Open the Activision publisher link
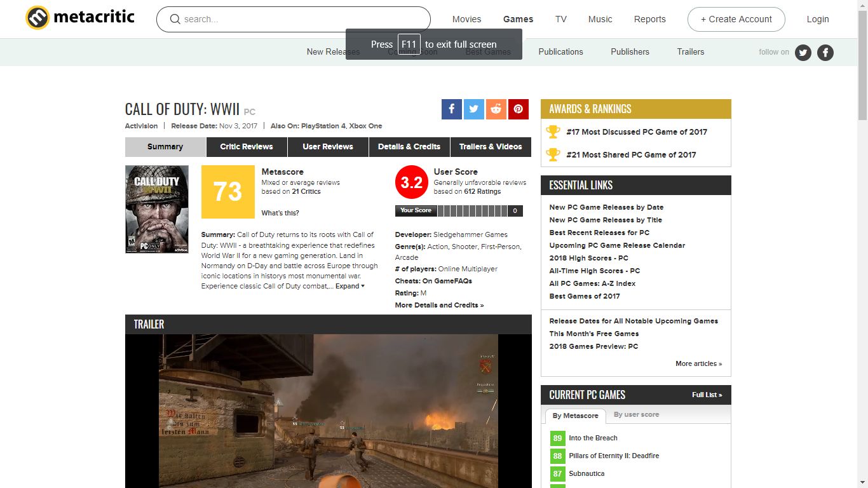 141,126
